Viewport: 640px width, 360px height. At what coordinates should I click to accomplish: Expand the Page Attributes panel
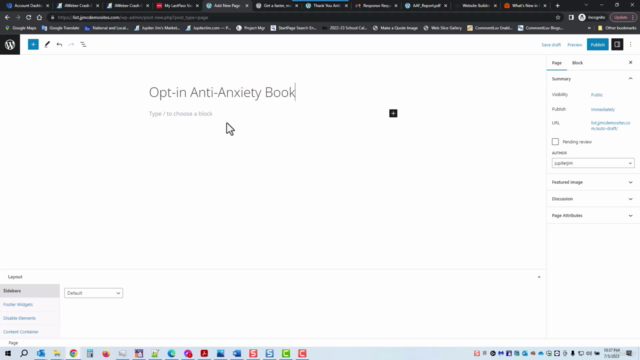click(593, 216)
